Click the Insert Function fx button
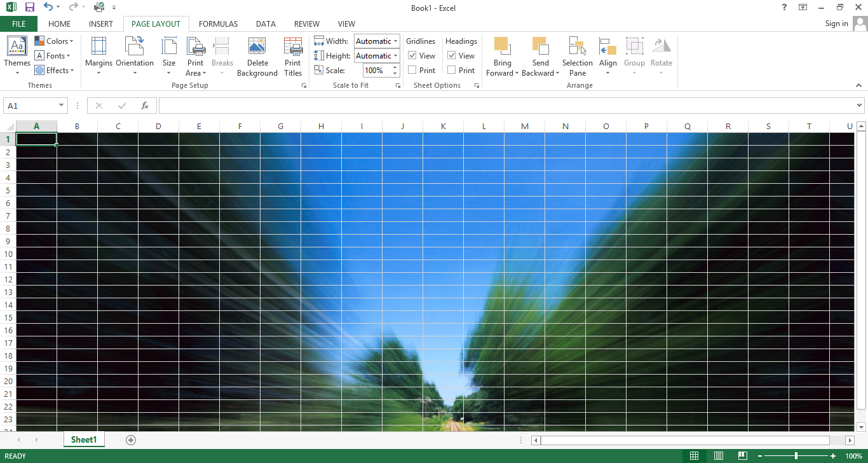868x463 pixels. pyautogui.click(x=145, y=106)
